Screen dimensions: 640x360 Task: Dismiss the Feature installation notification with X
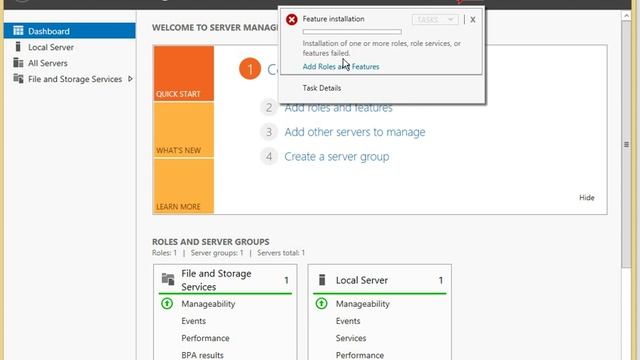coord(473,20)
